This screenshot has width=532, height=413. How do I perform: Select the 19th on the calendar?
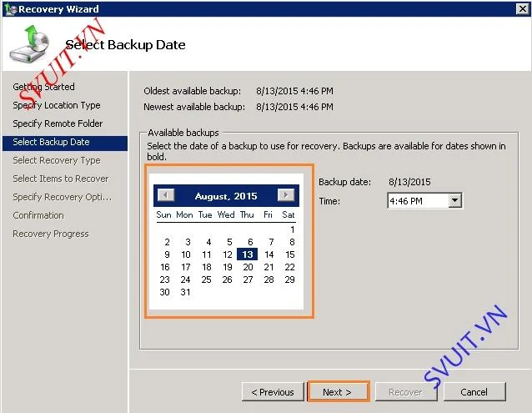pos(228,267)
